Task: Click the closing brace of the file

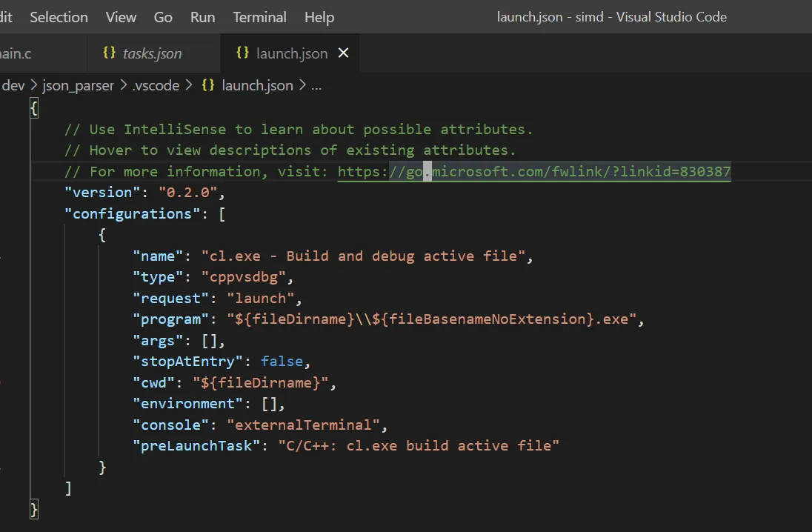Action: click(x=34, y=510)
